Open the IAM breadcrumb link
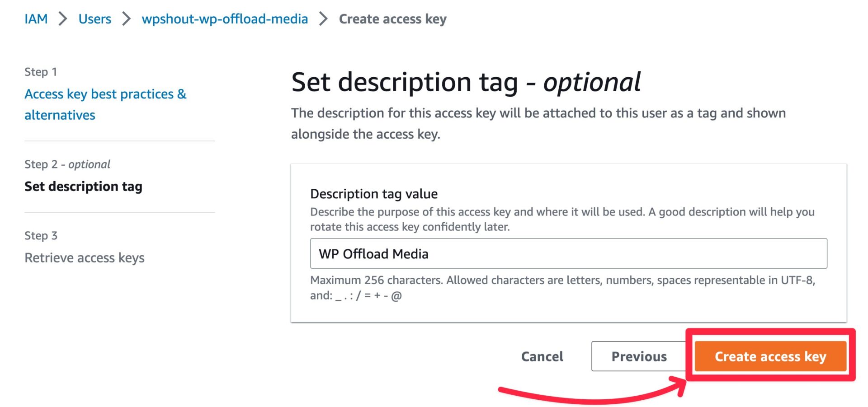The height and width of the screenshot is (407, 868). (36, 19)
